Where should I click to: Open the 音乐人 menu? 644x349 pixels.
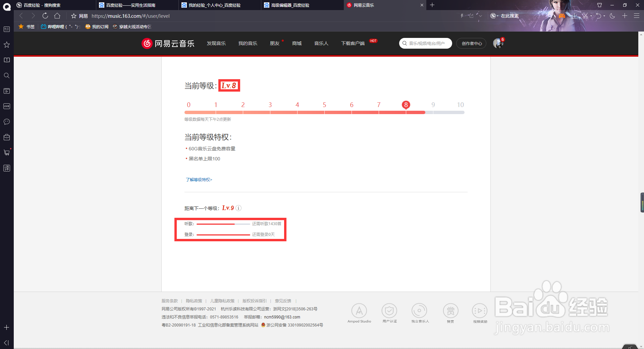point(321,43)
